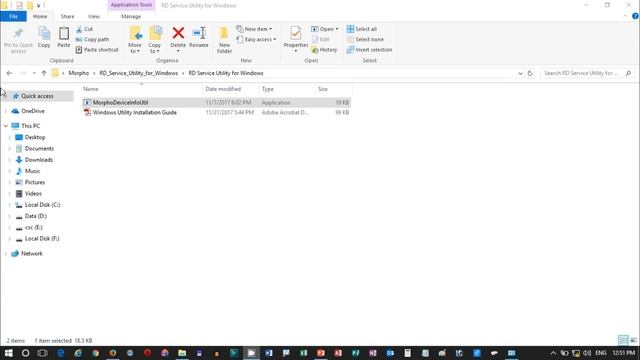This screenshot has width=640, height=360.
Task: Open Cortana search circle in taskbar
Action: [x=25, y=353]
